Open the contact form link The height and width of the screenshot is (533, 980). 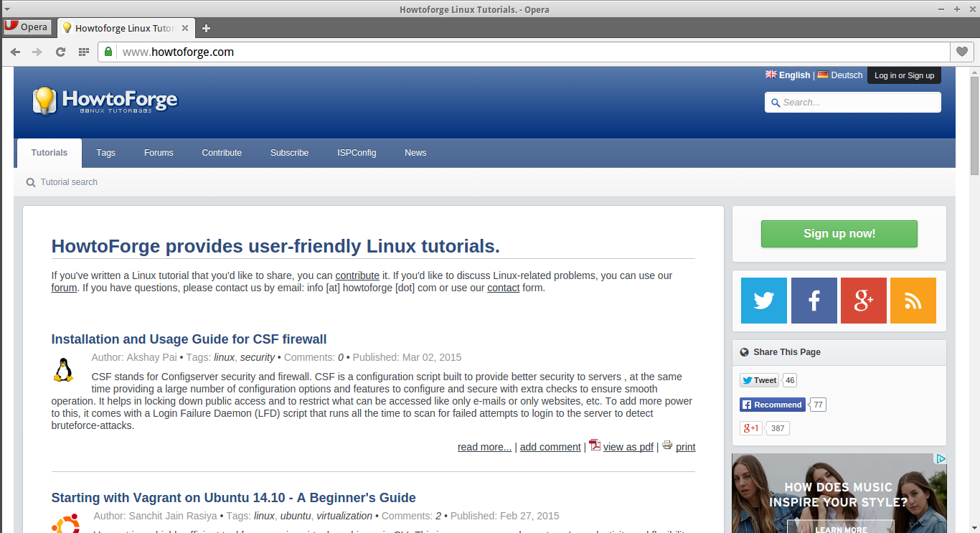point(504,288)
